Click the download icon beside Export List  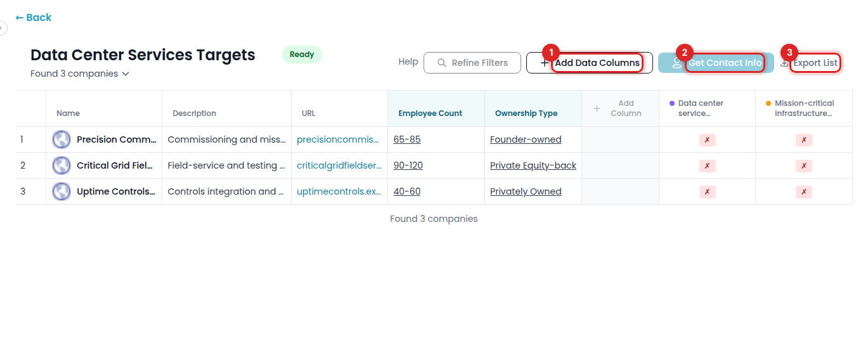[x=784, y=63]
